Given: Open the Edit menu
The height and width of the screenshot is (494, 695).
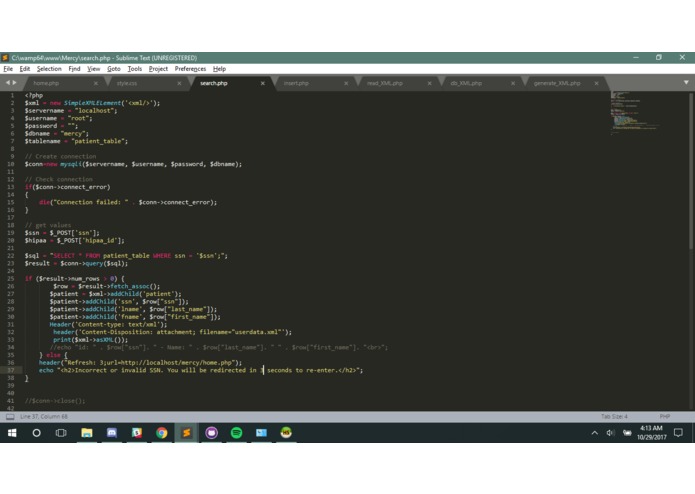Looking at the screenshot, I should (25, 69).
